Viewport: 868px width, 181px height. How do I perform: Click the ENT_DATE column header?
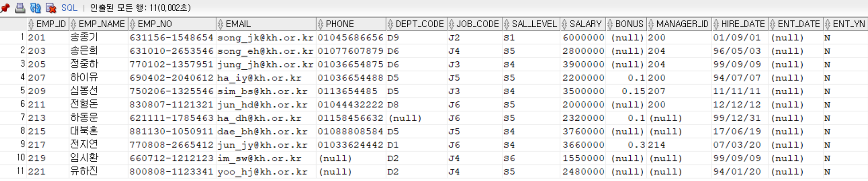point(795,24)
